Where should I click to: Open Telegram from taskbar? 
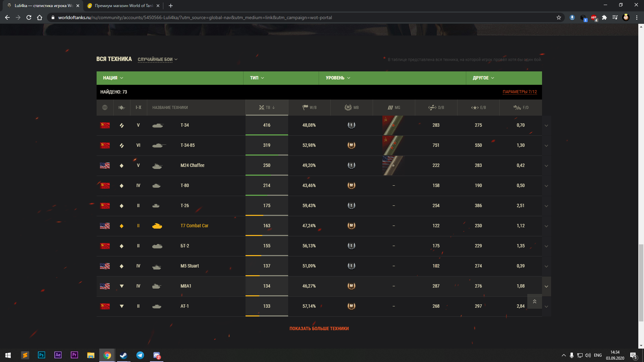[x=140, y=355]
